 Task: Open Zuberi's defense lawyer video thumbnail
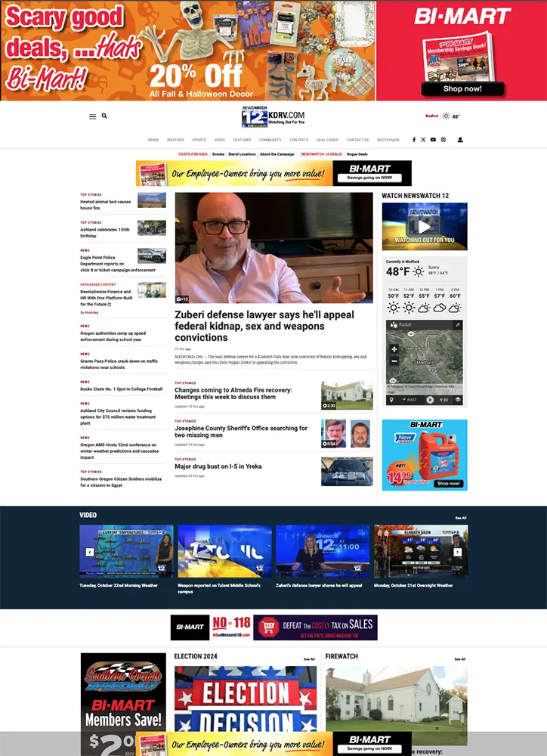323,551
